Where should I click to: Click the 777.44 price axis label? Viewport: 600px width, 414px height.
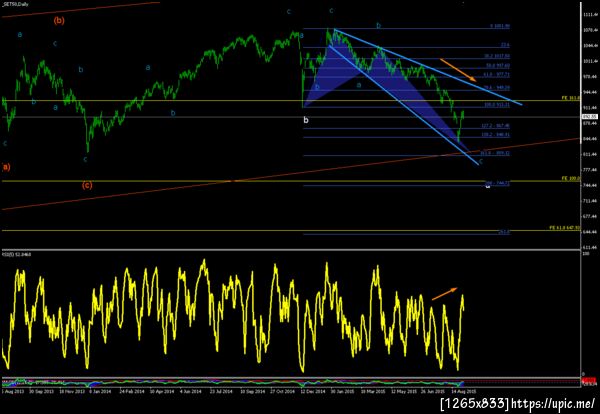click(589, 170)
